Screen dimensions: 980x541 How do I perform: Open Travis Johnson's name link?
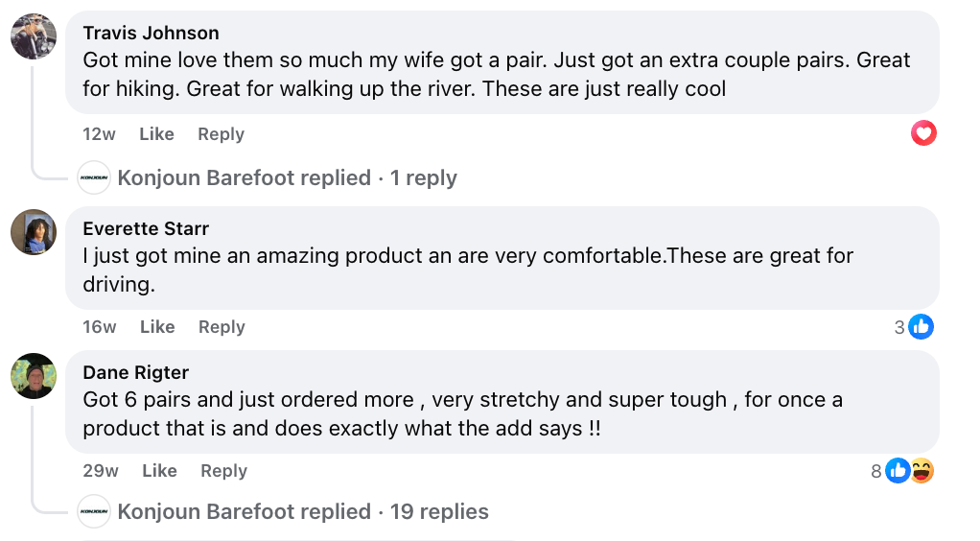pyautogui.click(x=151, y=33)
